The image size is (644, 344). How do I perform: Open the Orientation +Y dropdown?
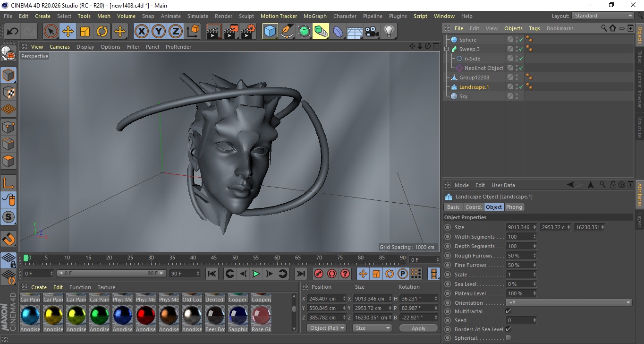568,303
